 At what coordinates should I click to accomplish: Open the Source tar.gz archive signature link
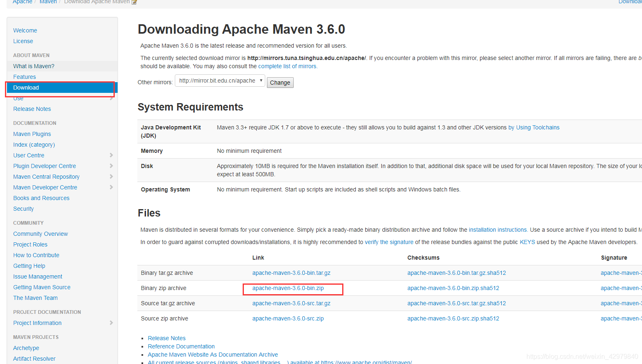click(x=621, y=303)
